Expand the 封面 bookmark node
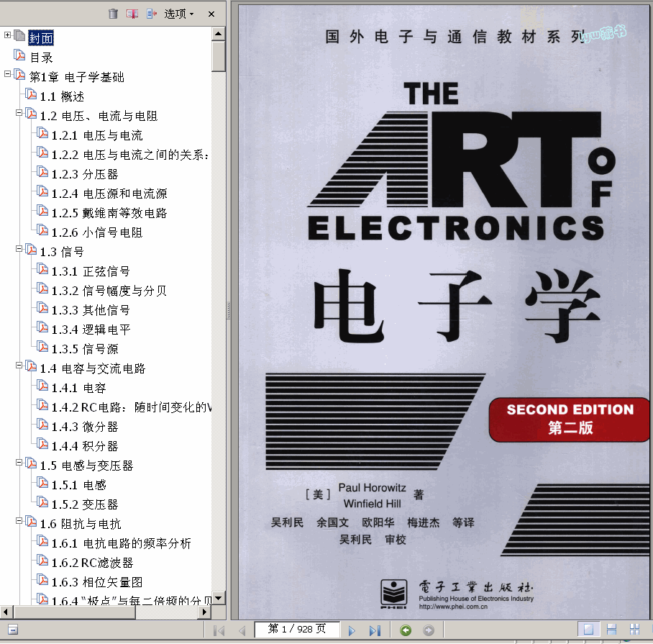 [x=7, y=35]
